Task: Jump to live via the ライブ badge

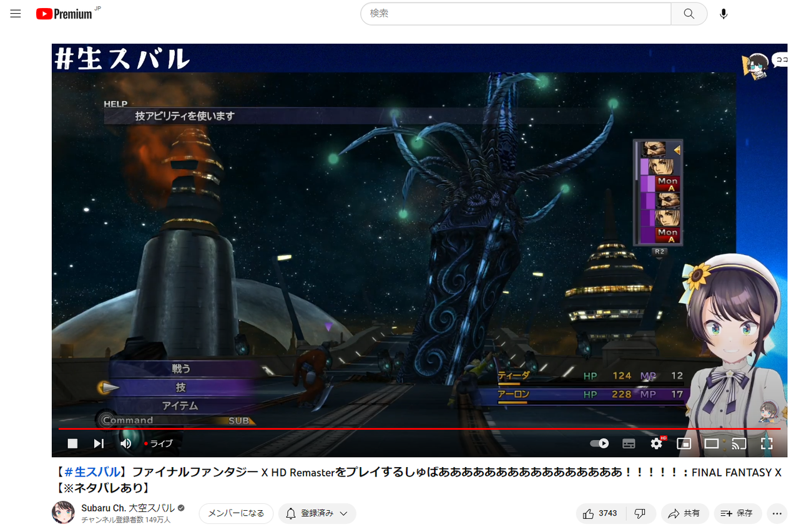Action: [159, 443]
